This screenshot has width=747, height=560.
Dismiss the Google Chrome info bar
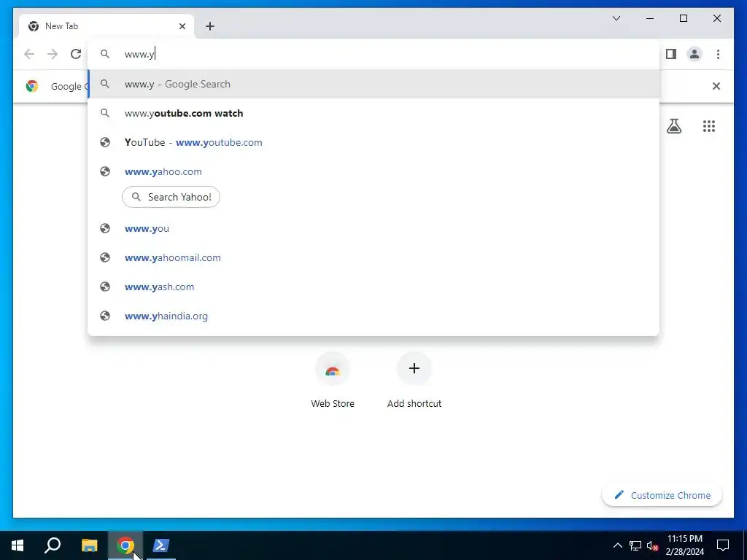[716, 86]
